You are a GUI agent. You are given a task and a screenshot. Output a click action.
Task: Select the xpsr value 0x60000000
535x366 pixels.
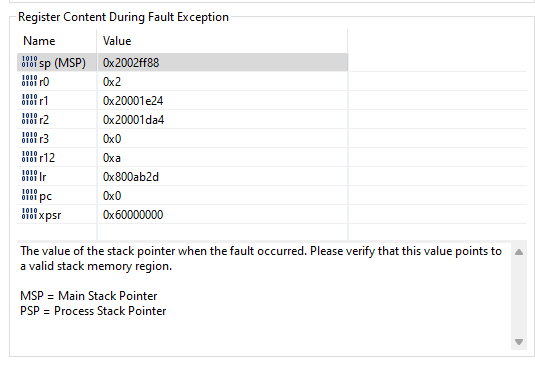coord(133,215)
